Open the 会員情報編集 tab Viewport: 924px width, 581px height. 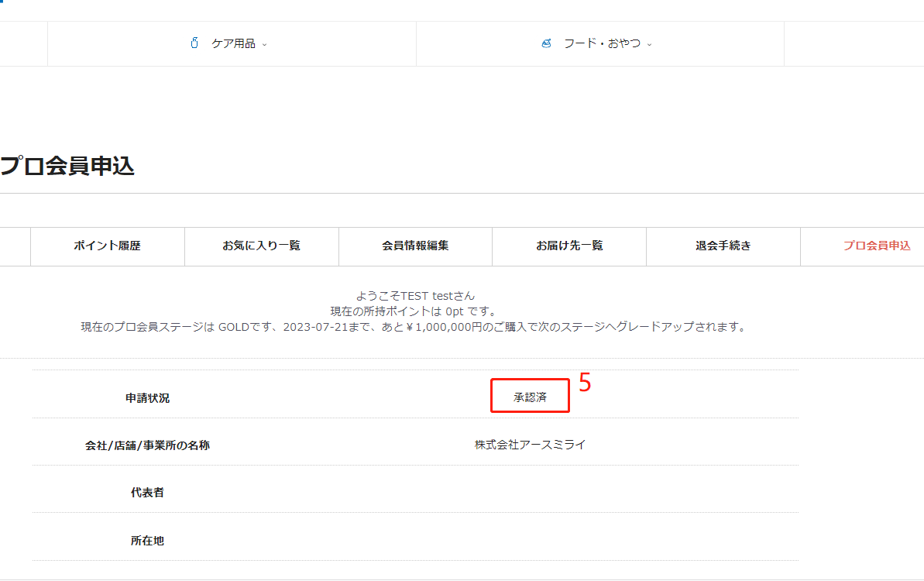[x=415, y=246]
